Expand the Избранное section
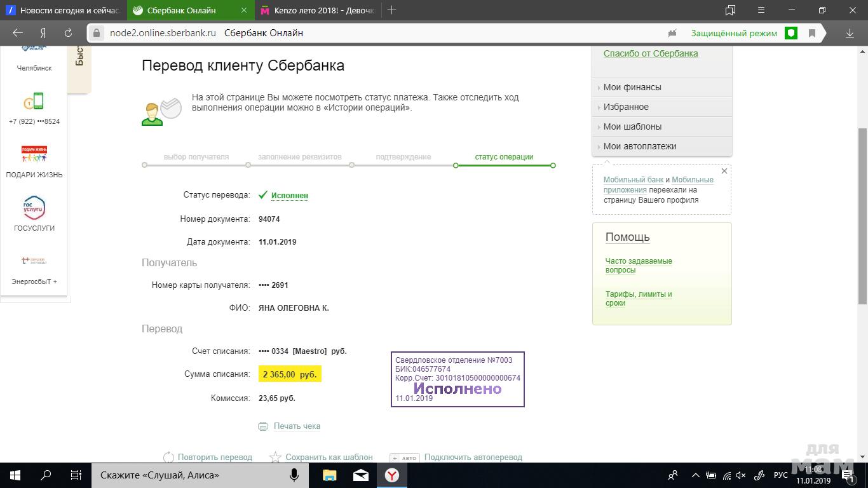868x488 pixels. pos(625,107)
